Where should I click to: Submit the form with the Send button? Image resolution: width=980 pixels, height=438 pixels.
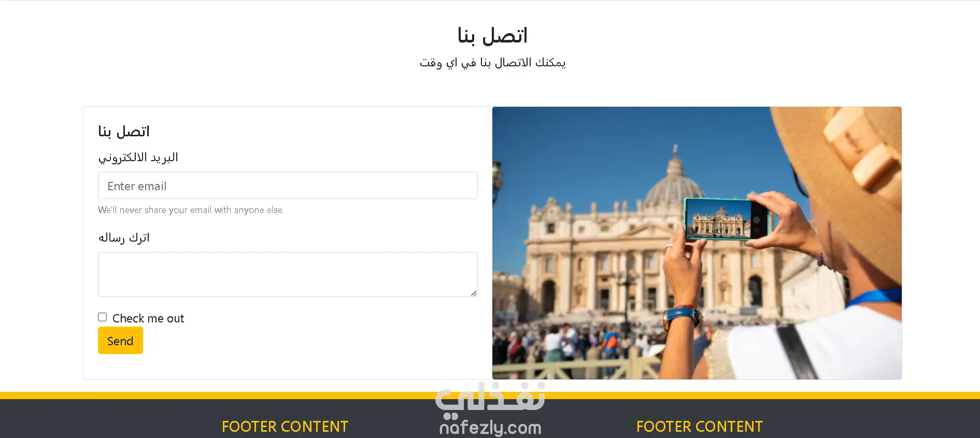(x=120, y=341)
